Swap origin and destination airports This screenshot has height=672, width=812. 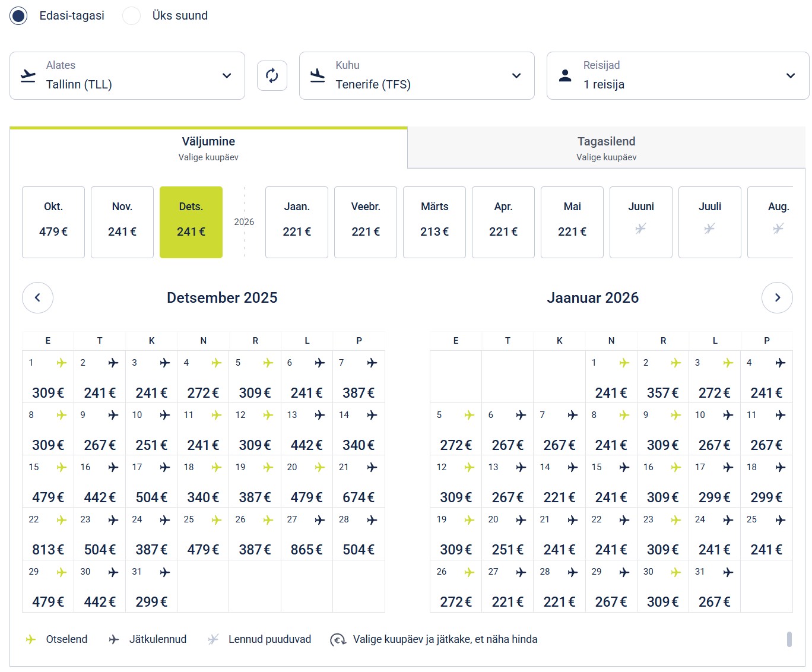click(x=272, y=76)
